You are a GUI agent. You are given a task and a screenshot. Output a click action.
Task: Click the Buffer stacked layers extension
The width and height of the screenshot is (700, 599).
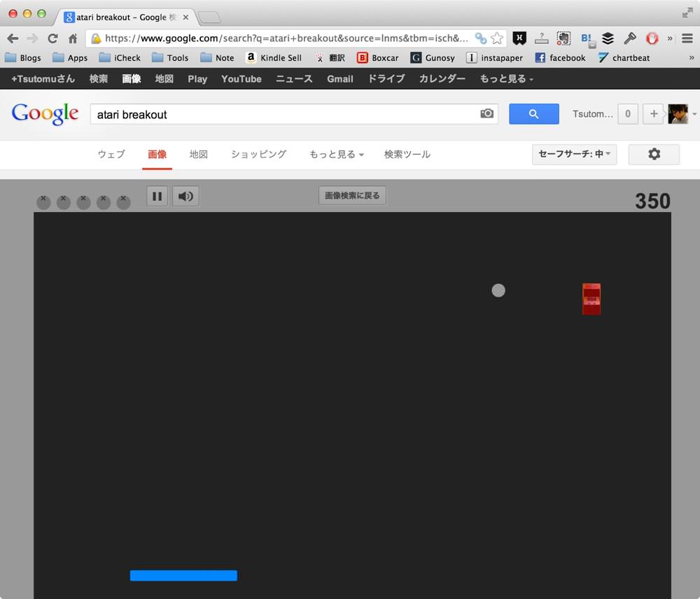[x=608, y=38]
